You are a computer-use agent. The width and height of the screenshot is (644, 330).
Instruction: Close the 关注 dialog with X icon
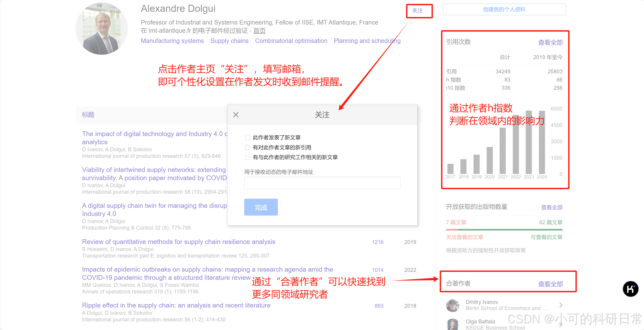click(236, 115)
